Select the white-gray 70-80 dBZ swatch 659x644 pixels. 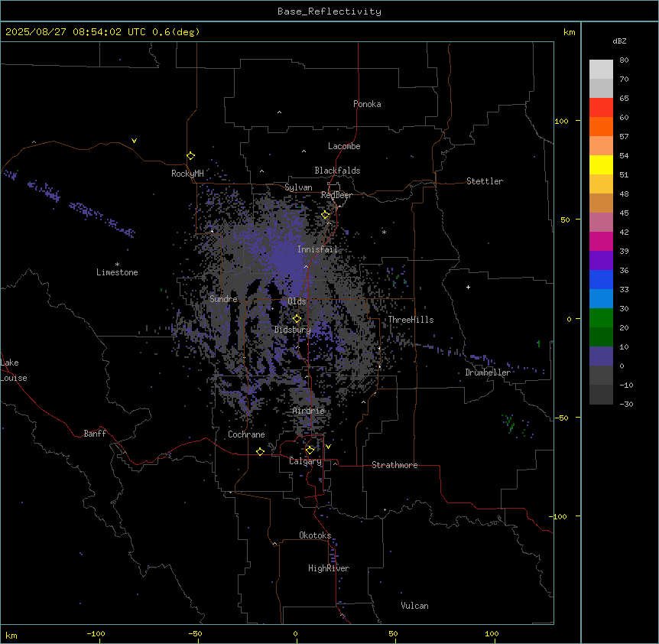coord(601,70)
